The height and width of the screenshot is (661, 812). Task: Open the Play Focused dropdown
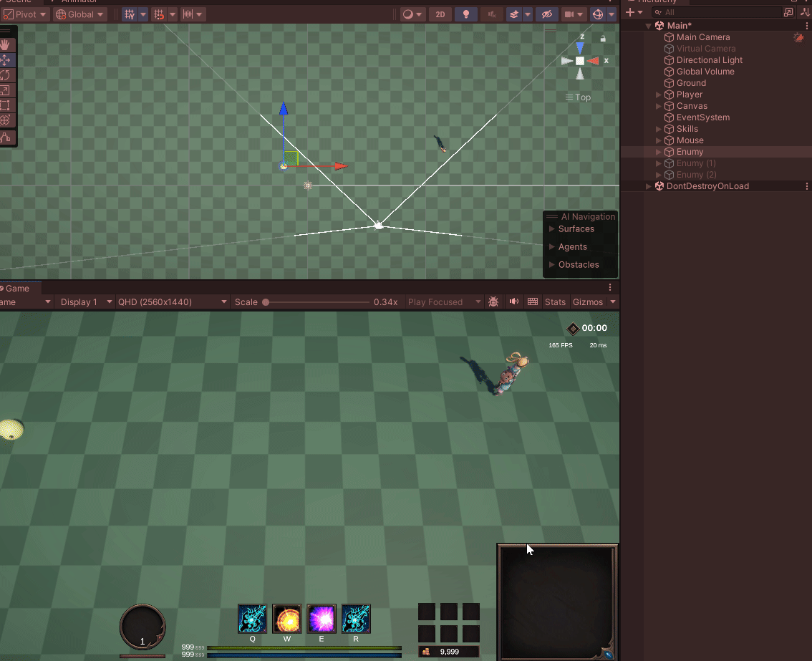coord(445,302)
